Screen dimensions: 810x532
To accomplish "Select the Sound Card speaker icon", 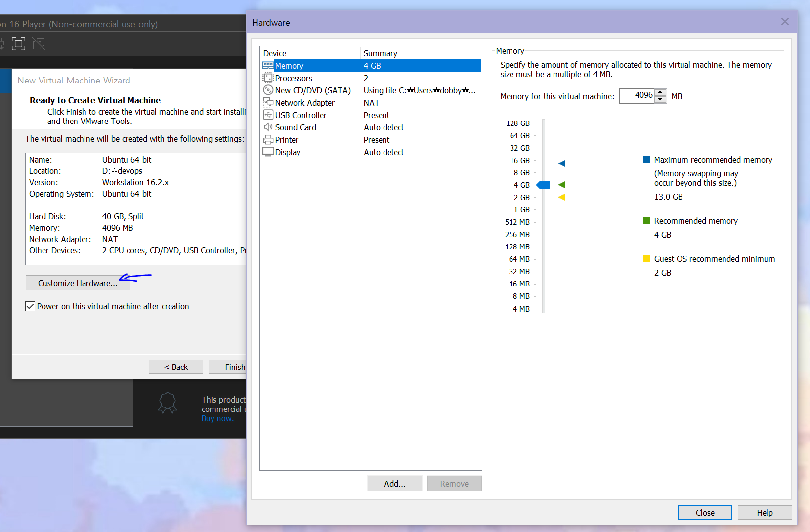I will [x=268, y=127].
